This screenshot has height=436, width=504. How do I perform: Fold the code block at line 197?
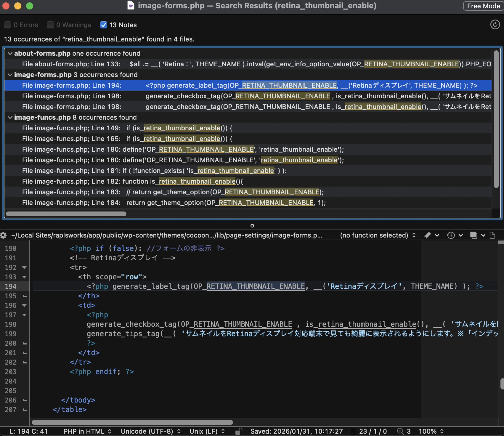click(x=24, y=315)
